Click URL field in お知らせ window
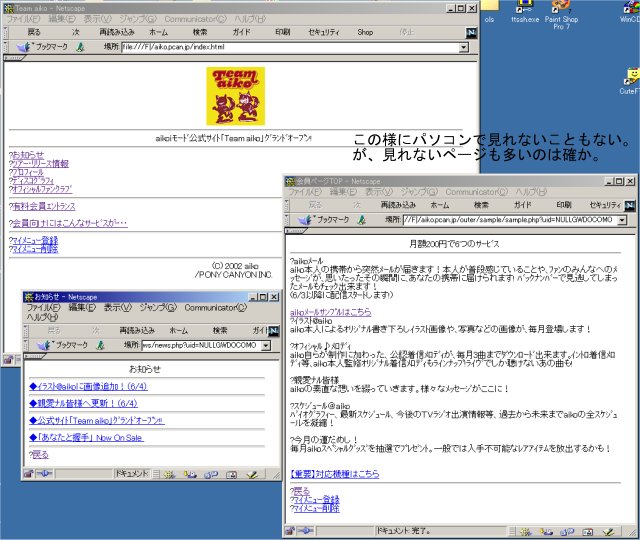 click(201, 346)
